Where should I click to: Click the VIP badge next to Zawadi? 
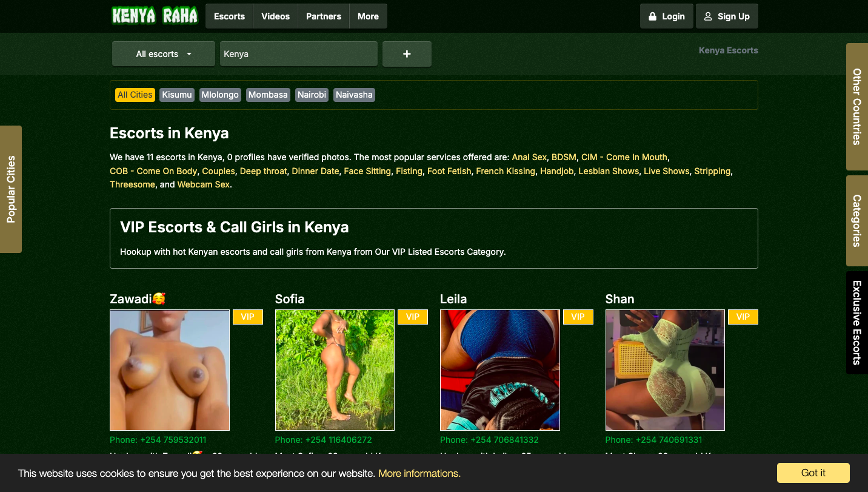tap(247, 317)
